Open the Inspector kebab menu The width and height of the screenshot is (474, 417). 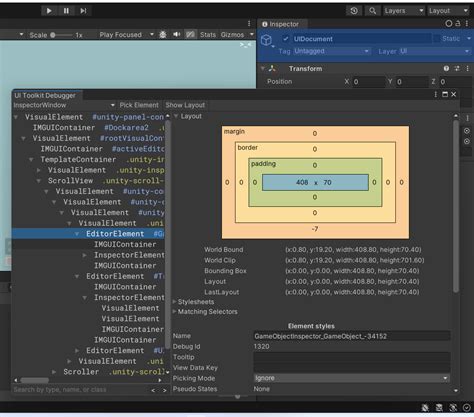click(x=467, y=23)
